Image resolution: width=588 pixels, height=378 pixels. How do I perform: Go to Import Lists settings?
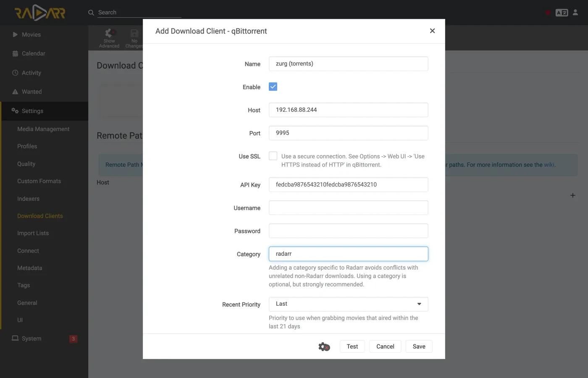click(x=33, y=233)
